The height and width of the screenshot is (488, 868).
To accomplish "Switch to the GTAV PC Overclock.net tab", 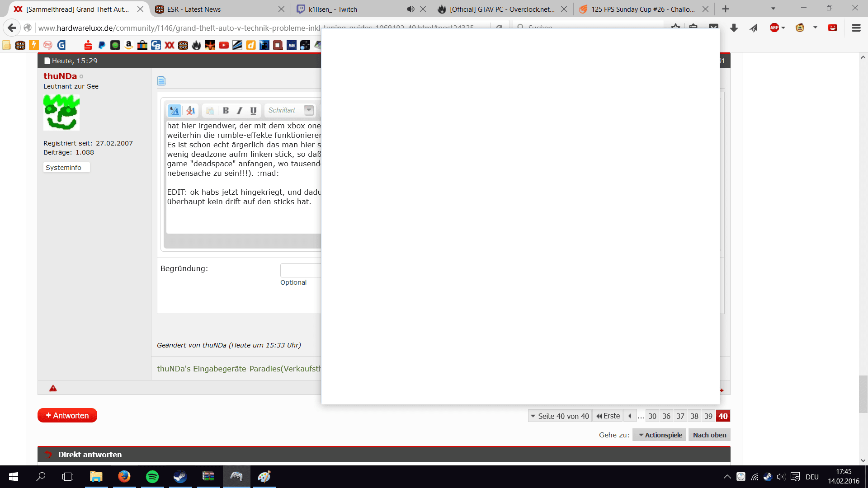I will point(502,9).
